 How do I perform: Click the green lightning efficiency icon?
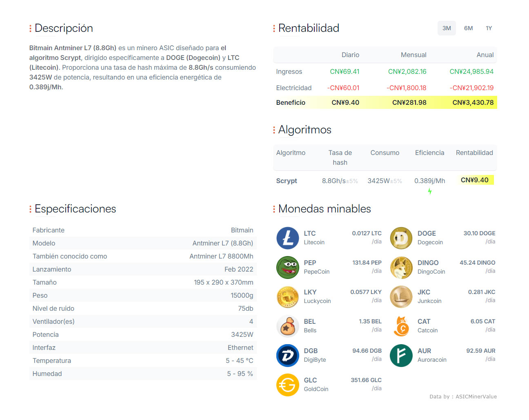[430, 191]
